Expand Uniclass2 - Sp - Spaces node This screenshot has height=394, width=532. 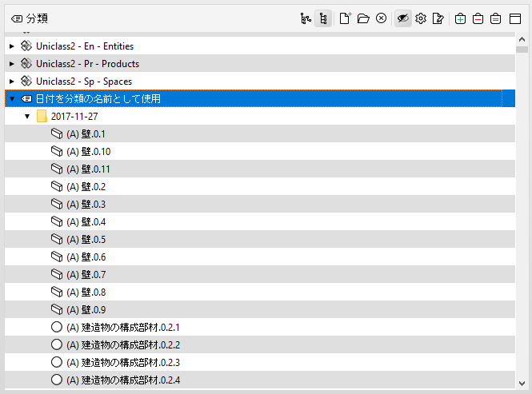pos(12,82)
